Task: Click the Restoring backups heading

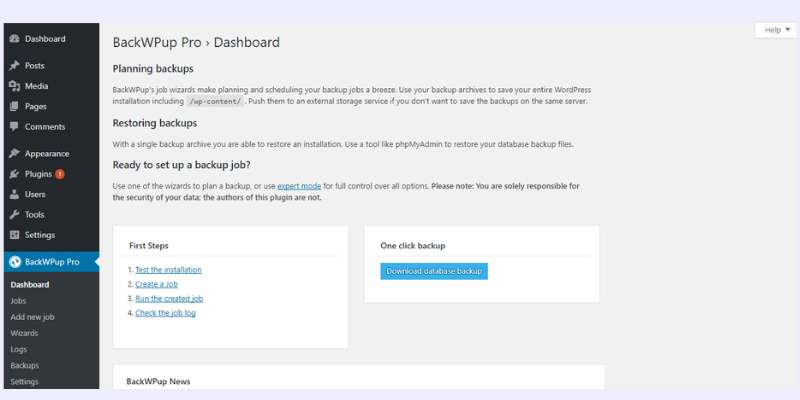Action: point(155,123)
